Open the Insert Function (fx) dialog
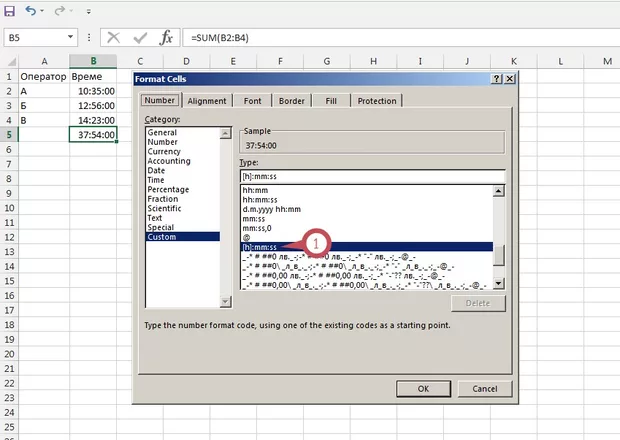620x440 pixels. [166, 36]
